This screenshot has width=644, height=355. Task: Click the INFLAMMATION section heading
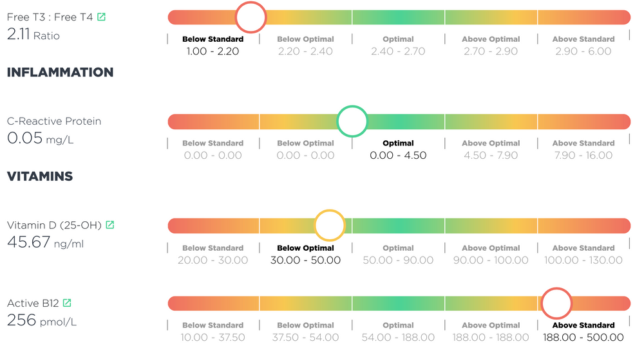tap(60, 73)
